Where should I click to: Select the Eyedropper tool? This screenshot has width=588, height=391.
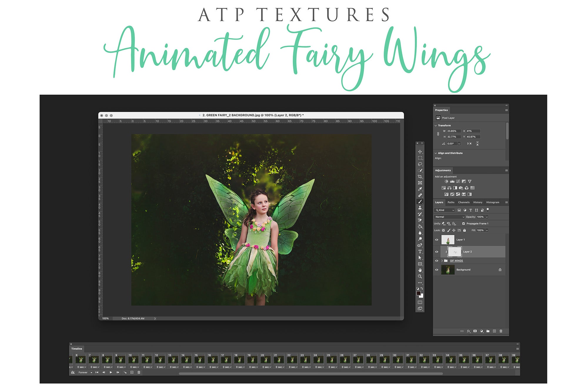420,189
